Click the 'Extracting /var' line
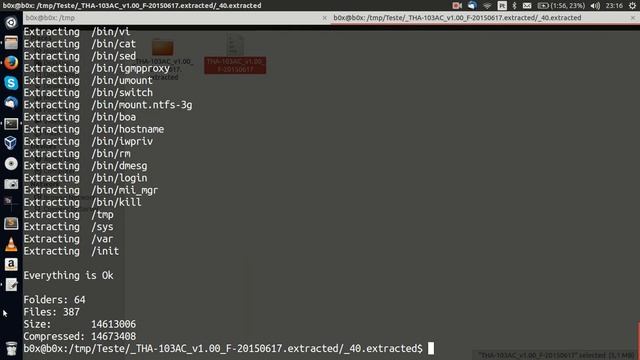 click(68, 239)
